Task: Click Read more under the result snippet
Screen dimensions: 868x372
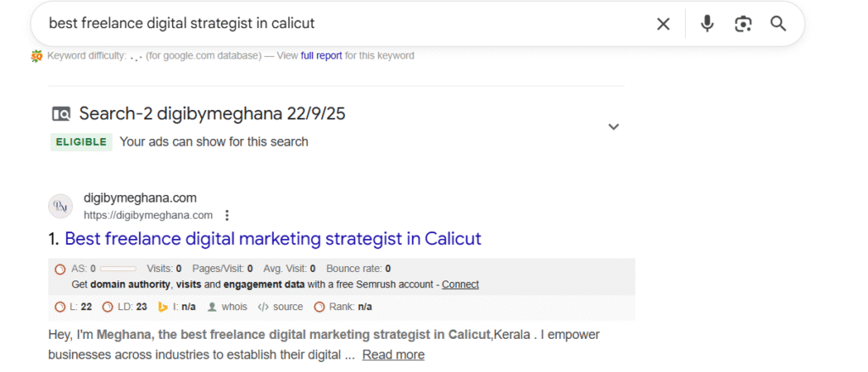Action: (x=393, y=355)
